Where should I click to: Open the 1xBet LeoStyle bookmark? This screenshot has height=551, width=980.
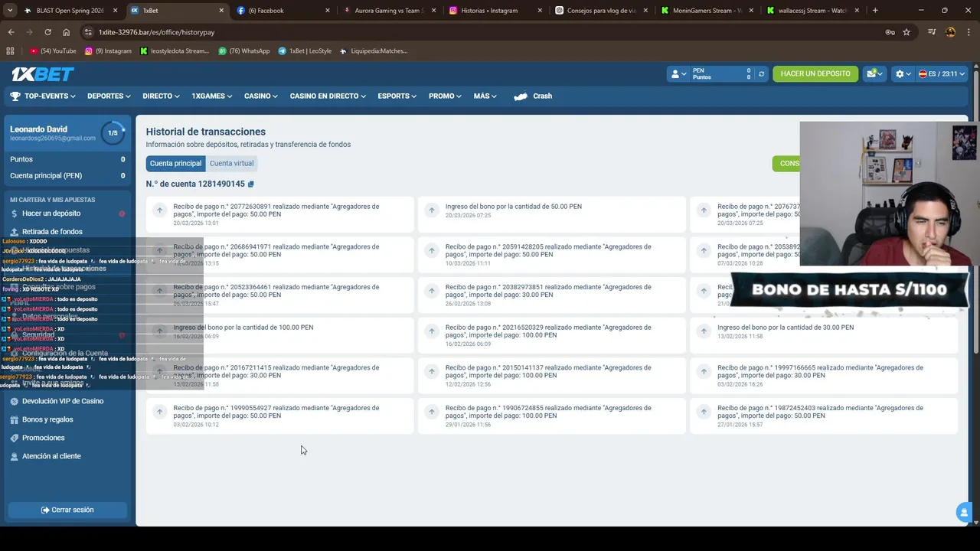tap(305, 51)
